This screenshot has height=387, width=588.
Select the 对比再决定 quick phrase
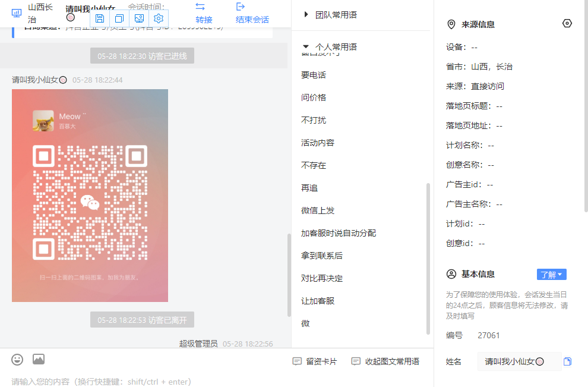point(322,278)
